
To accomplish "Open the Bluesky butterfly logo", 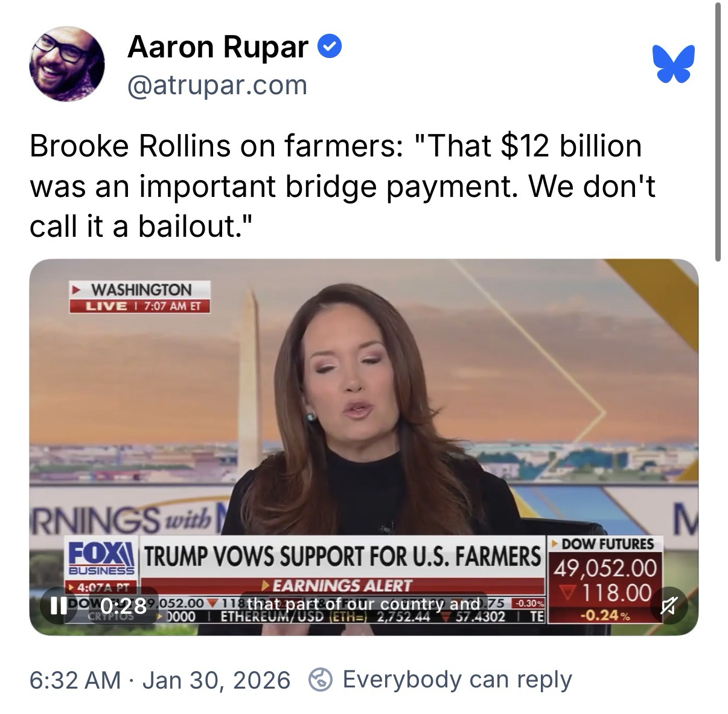I will 673,63.
